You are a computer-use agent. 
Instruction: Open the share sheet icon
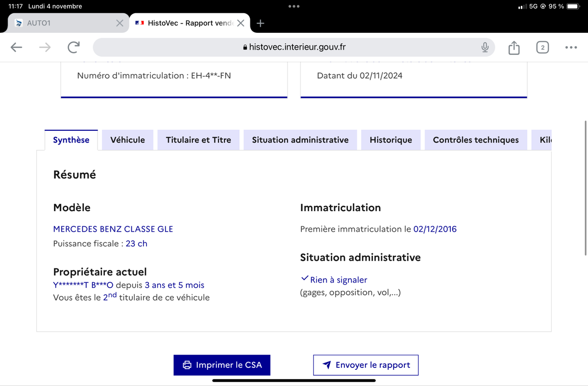click(x=513, y=47)
